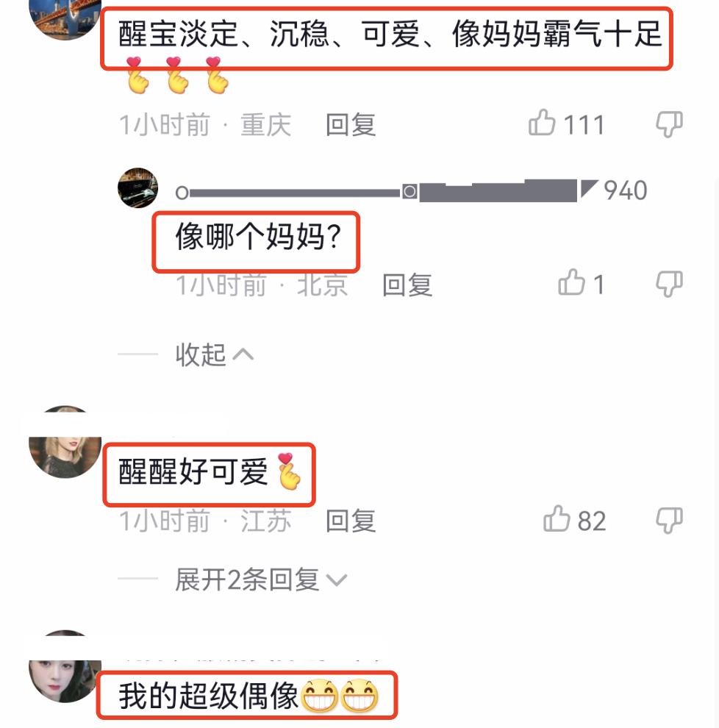
Task: Tap the upward chevron next to 收起
Action: 243,355
